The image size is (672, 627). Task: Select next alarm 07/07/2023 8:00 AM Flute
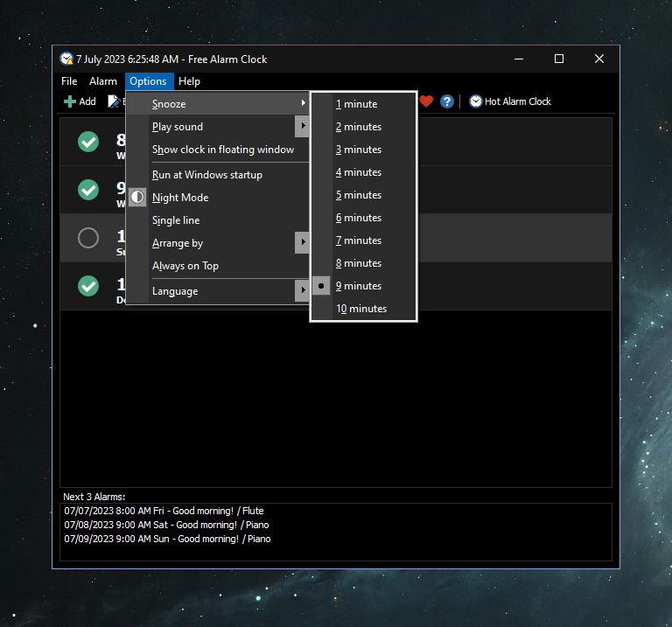pyautogui.click(x=164, y=511)
